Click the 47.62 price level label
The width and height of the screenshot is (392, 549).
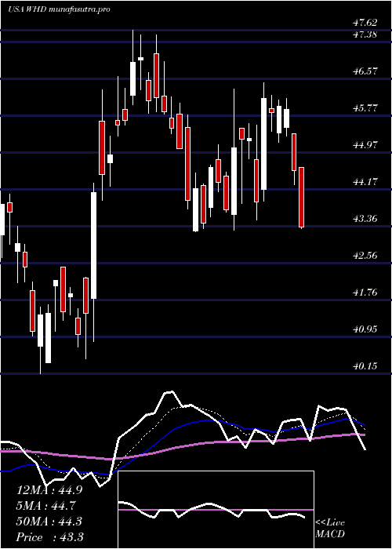coord(365,23)
